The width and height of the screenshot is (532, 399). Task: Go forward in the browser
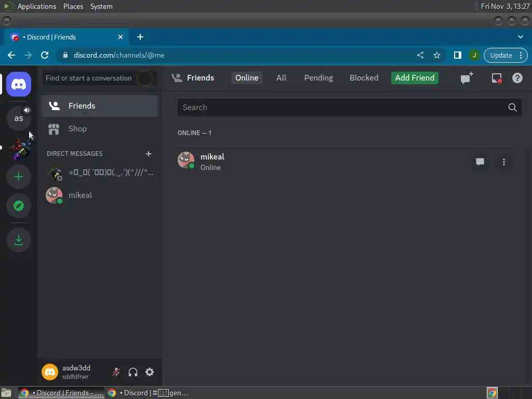coord(28,55)
